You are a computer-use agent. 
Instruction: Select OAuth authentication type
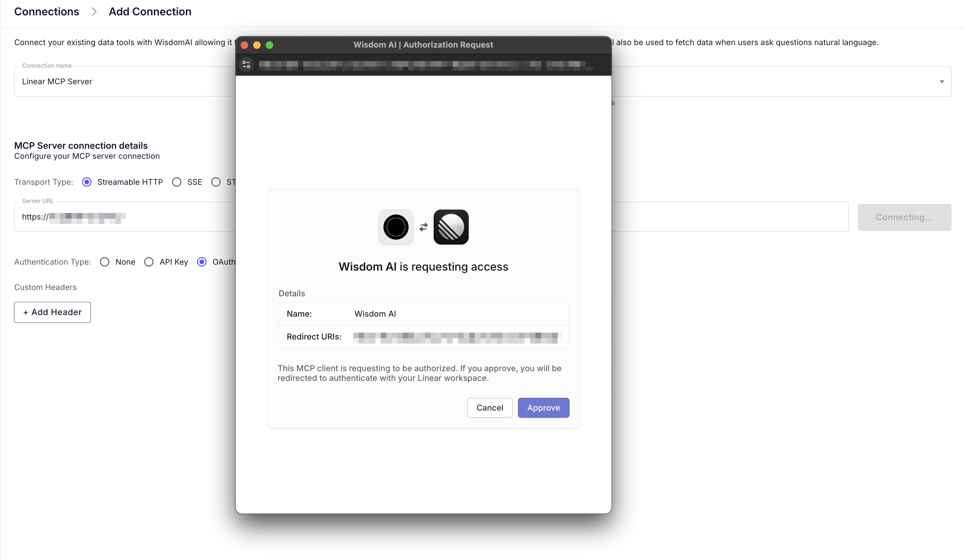point(202,262)
